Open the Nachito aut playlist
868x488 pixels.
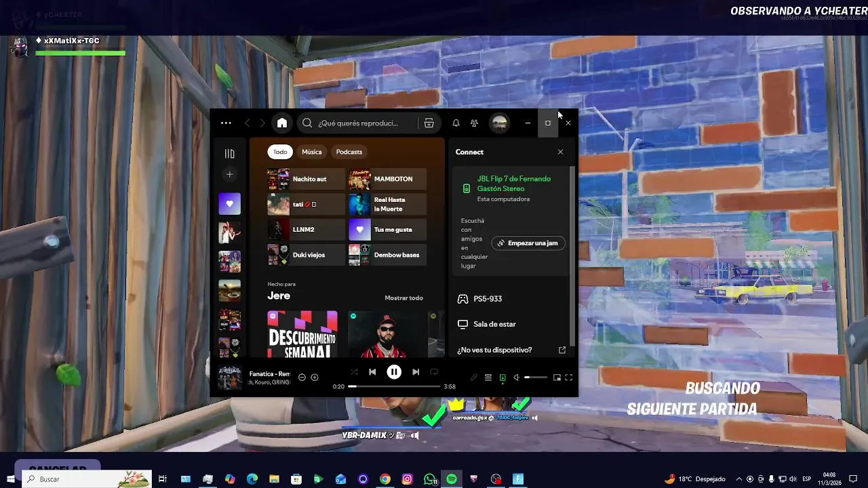pos(306,179)
